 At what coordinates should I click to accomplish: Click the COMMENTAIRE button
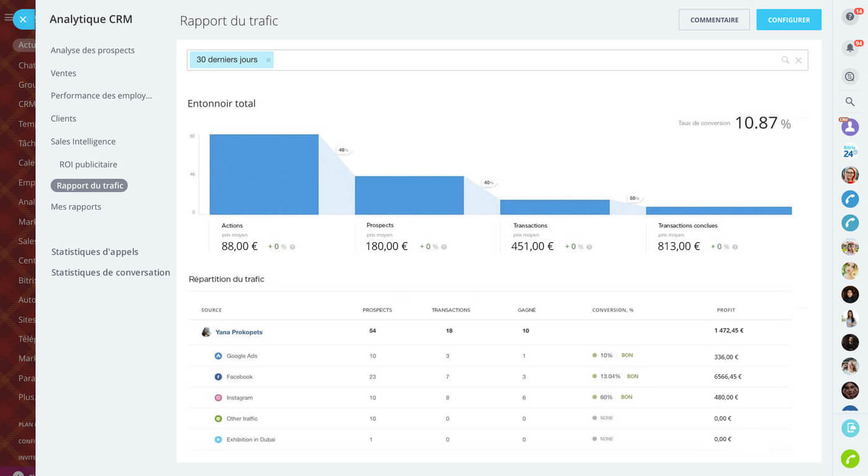714,20
